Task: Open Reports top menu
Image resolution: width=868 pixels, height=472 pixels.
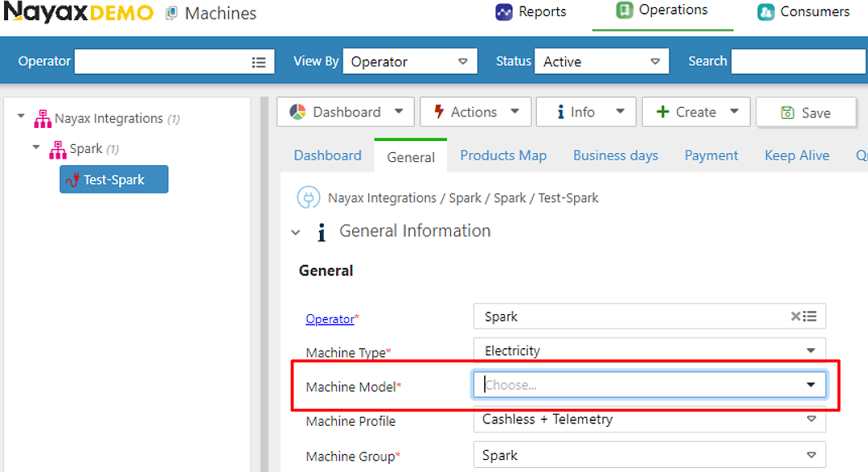Action: [531, 11]
